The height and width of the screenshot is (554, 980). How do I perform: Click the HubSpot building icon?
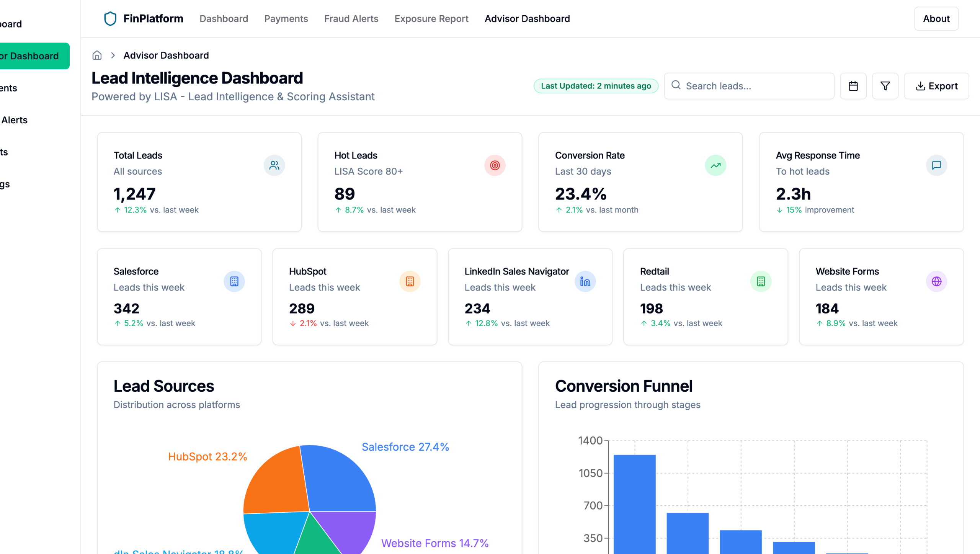[410, 281]
